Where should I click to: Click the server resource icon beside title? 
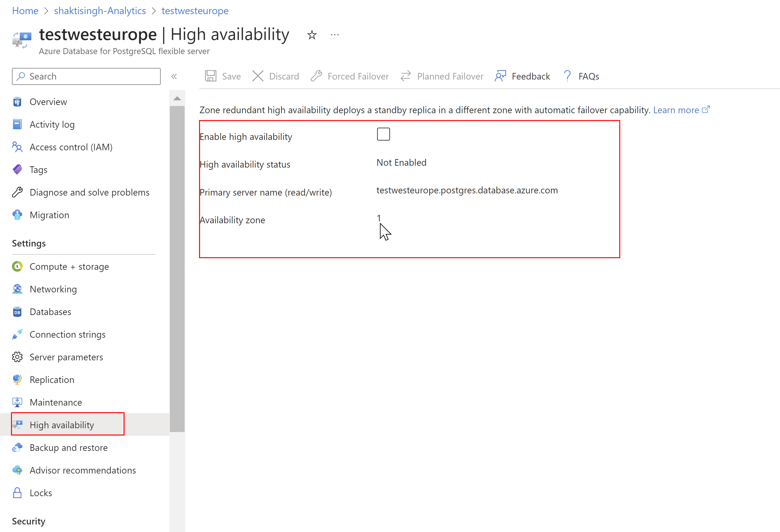22,40
